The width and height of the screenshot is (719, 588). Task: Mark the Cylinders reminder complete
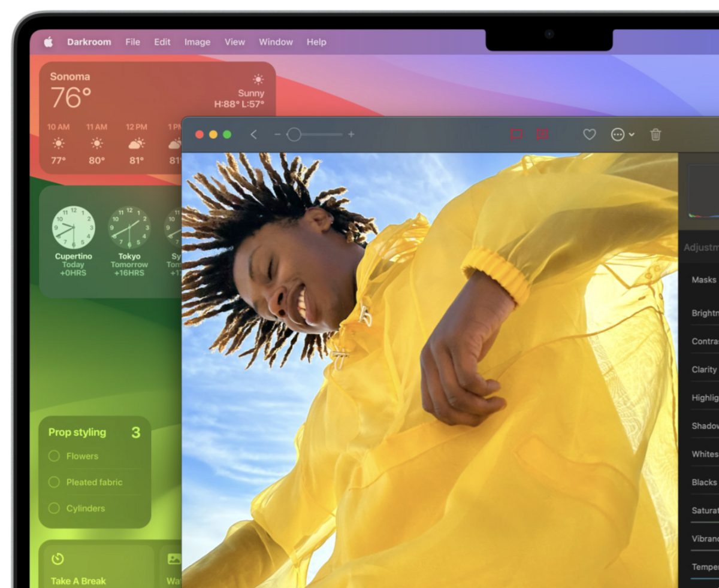pos(54,508)
